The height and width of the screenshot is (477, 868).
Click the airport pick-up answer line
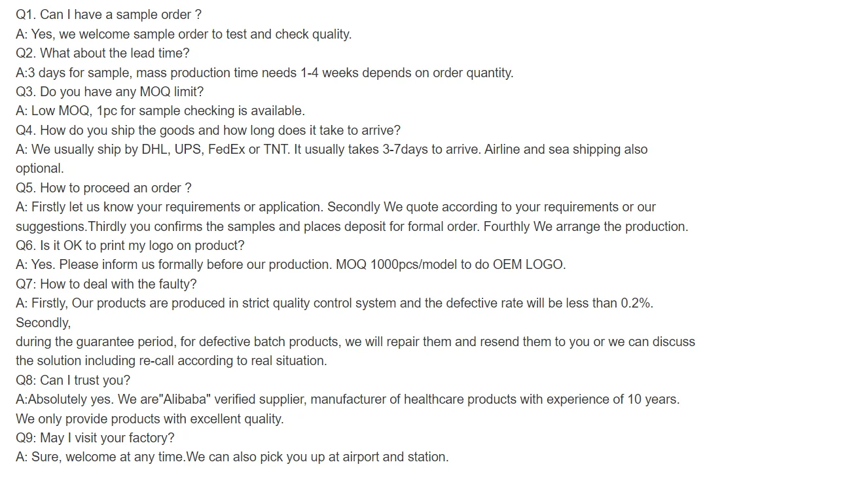tap(232, 457)
